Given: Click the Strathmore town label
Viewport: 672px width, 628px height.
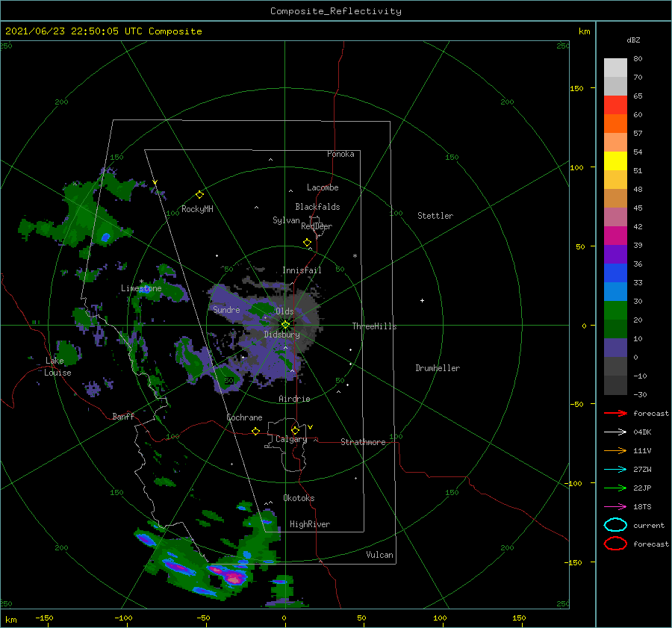Looking at the screenshot, I should [363, 442].
